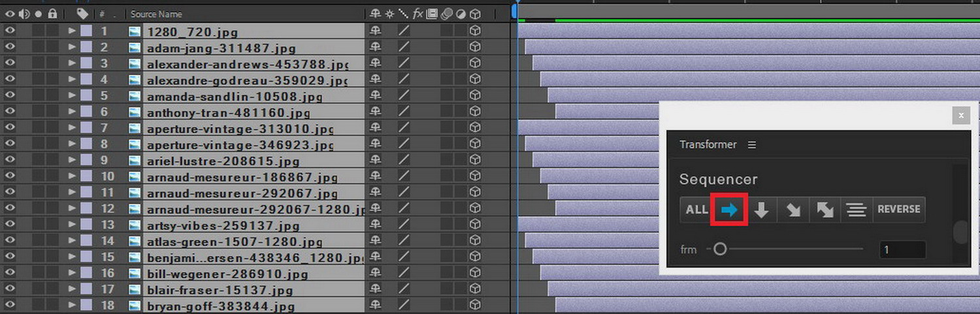
Task: Click the Video eye column header icon
Action: point(10,14)
